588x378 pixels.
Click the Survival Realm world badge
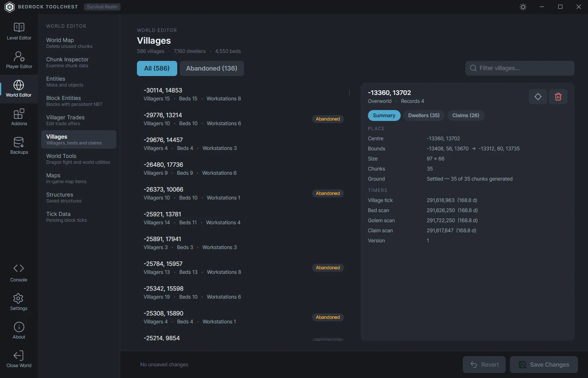coord(102,7)
